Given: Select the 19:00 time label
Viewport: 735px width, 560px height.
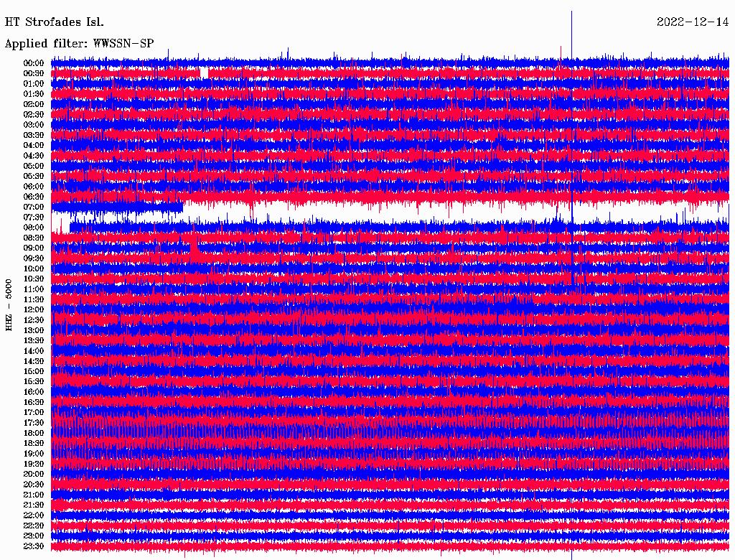Looking at the screenshot, I should (34, 454).
